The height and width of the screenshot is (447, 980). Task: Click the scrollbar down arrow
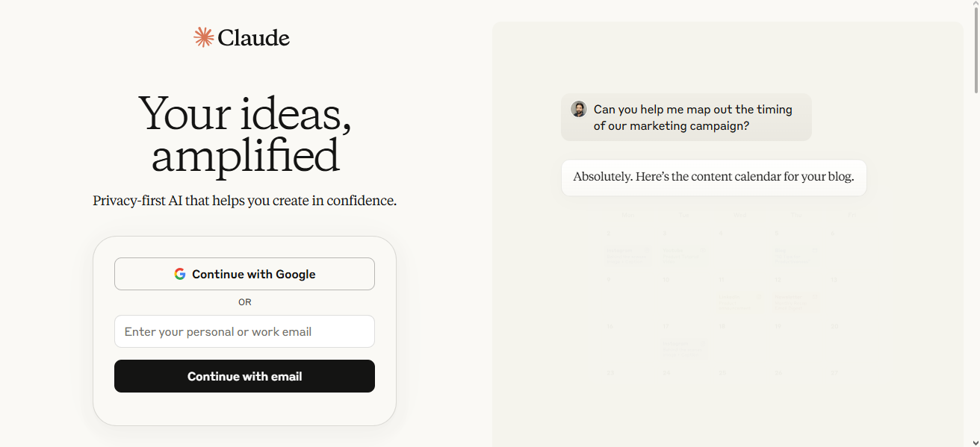974,442
